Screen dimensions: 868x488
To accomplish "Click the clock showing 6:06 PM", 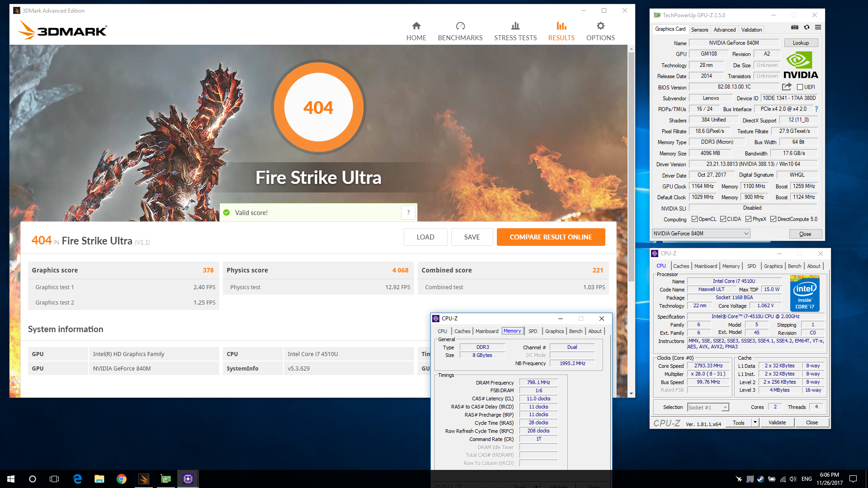I will pos(829,475).
